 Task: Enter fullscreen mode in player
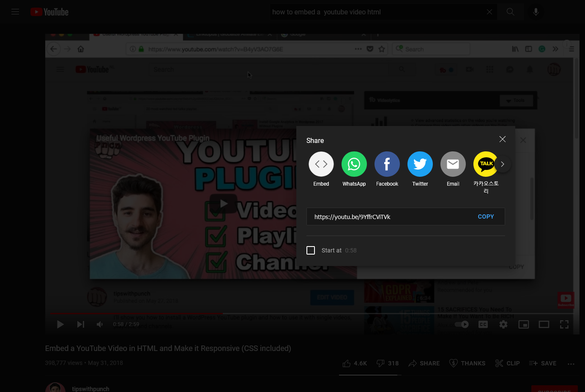(x=564, y=324)
